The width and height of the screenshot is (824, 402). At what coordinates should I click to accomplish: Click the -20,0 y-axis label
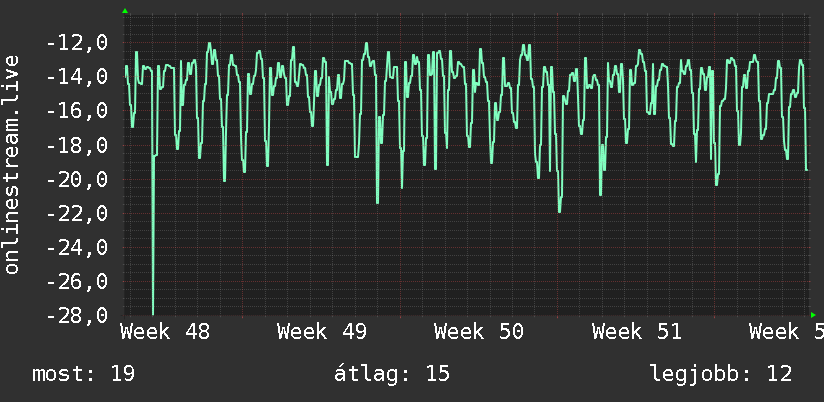[77, 179]
